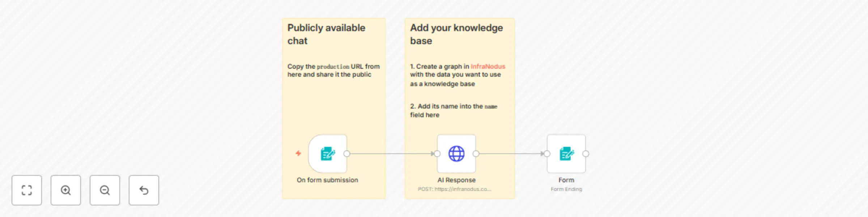Click the AI Response node label
Viewport: 868px width, 217px height.
pyautogui.click(x=456, y=180)
